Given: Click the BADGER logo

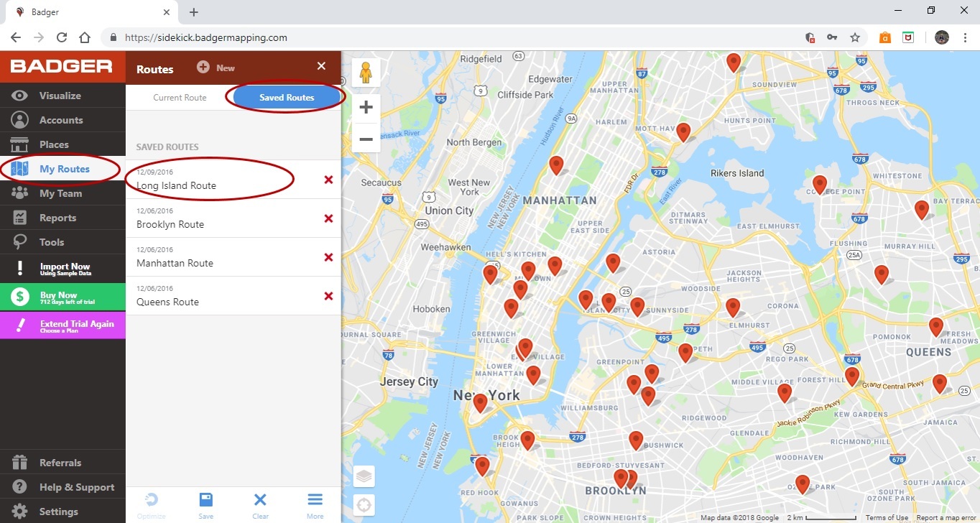Looking at the screenshot, I should click(x=62, y=67).
